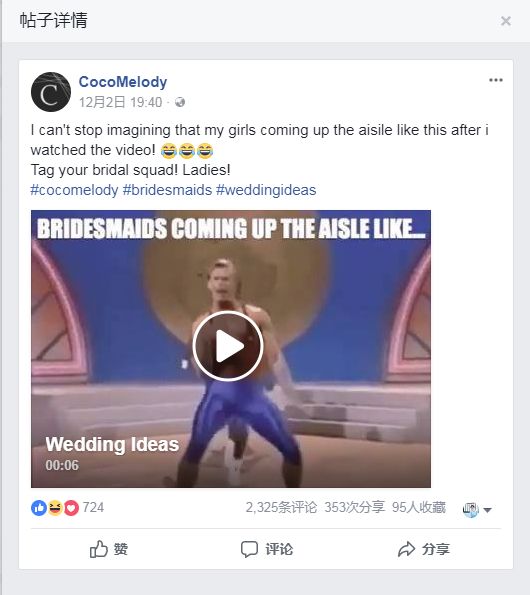This screenshot has width=530, height=595.
Task: Click the blue thumbs-up reaction icon
Action: coord(39,508)
